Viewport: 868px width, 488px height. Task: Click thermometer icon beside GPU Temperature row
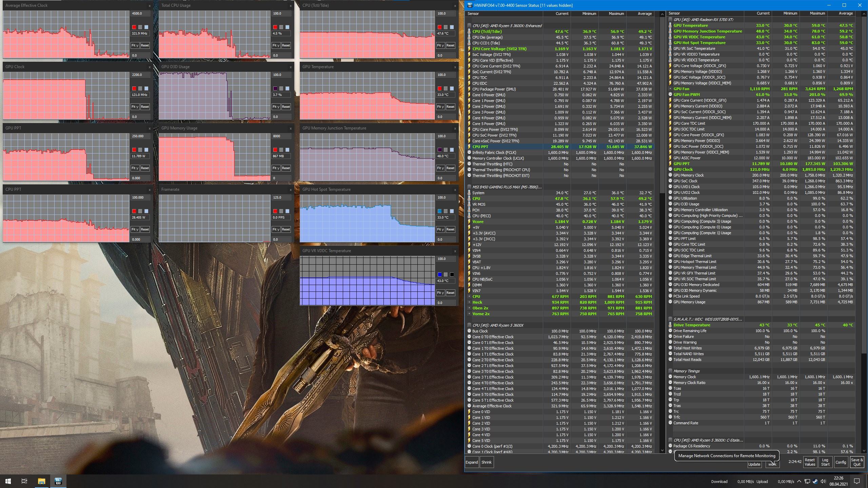[670, 25]
